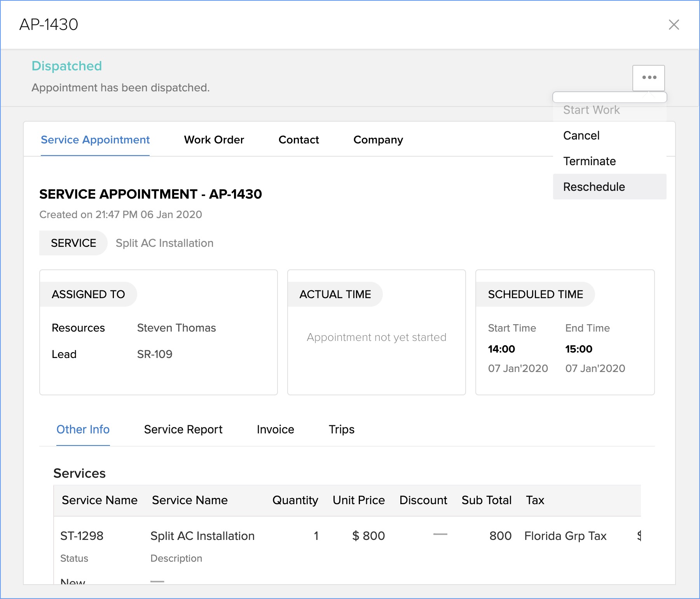Click the SR-109 lead reference
The image size is (700, 599).
click(154, 355)
